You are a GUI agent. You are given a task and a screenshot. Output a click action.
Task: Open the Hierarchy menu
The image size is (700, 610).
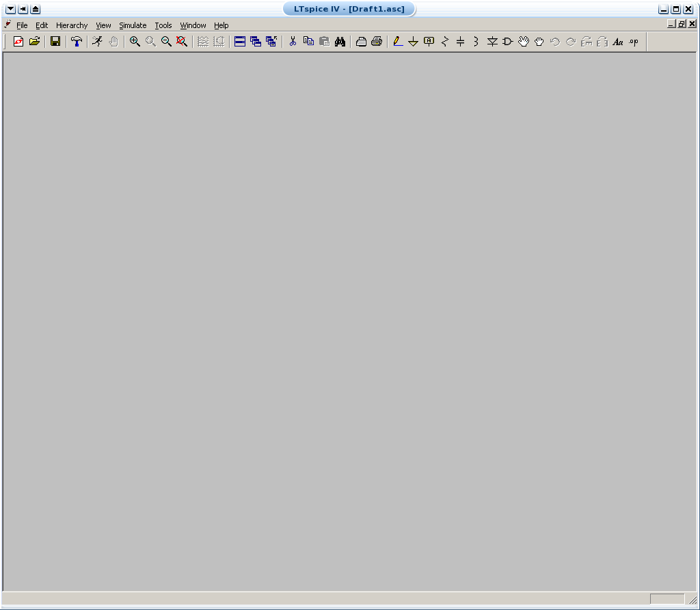(x=71, y=25)
